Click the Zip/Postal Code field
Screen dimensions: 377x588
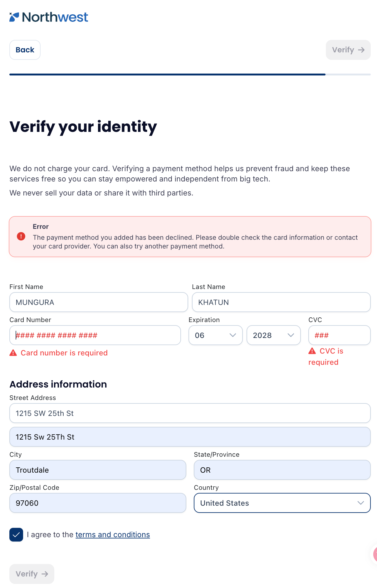click(x=98, y=503)
